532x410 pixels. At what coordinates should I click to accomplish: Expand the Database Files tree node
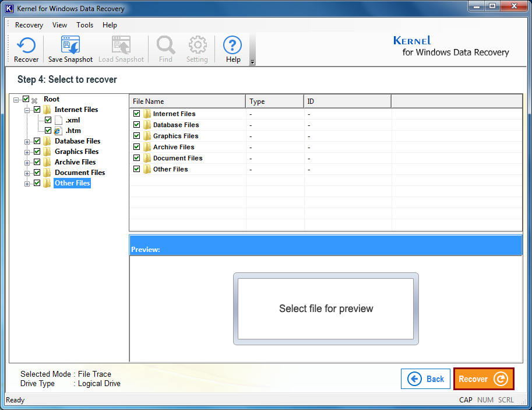pyautogui.click(x=27, y=142)
